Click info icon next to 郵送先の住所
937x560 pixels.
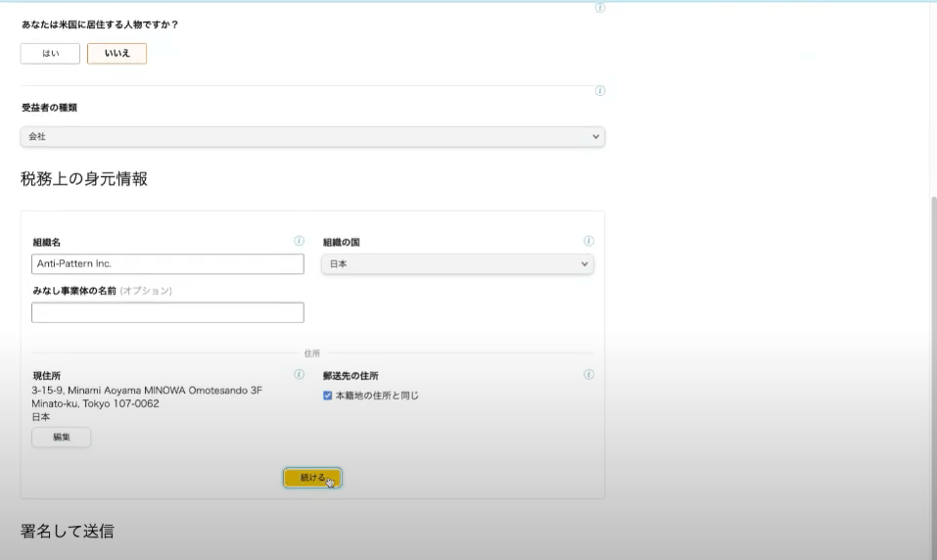coord(588,374)
